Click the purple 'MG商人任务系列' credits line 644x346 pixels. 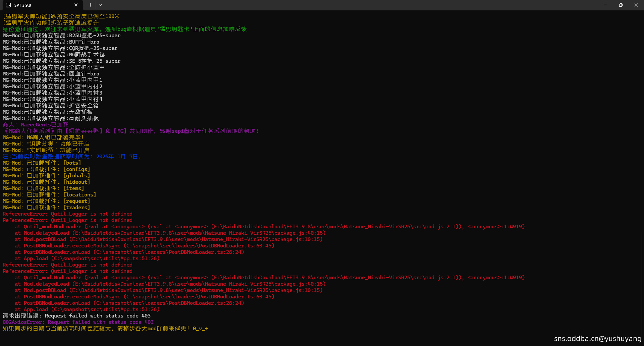pyautogui.click(x=131, y=131)
